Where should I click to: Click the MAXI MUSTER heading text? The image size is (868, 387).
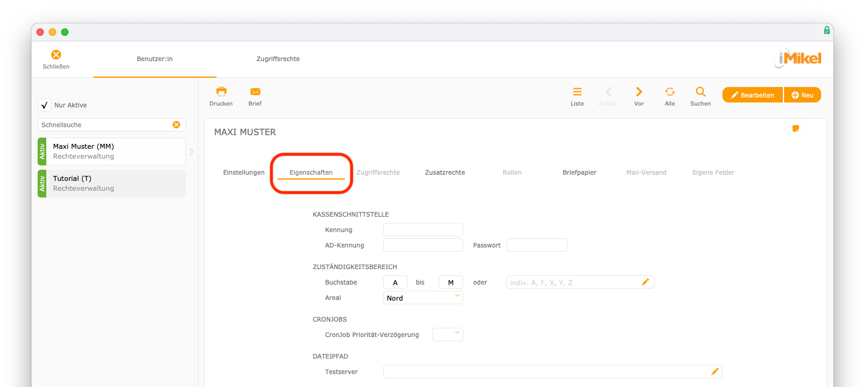click(x=245, y=132)
